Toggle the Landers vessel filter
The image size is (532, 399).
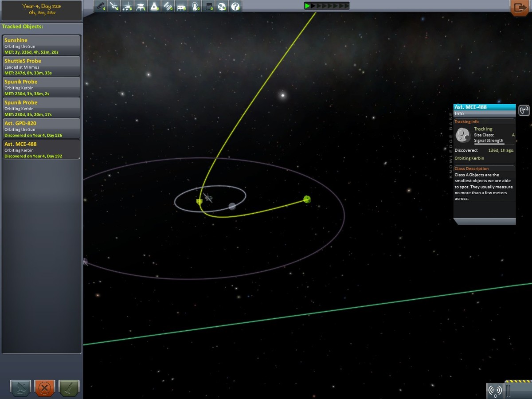[x=141, y=6]
